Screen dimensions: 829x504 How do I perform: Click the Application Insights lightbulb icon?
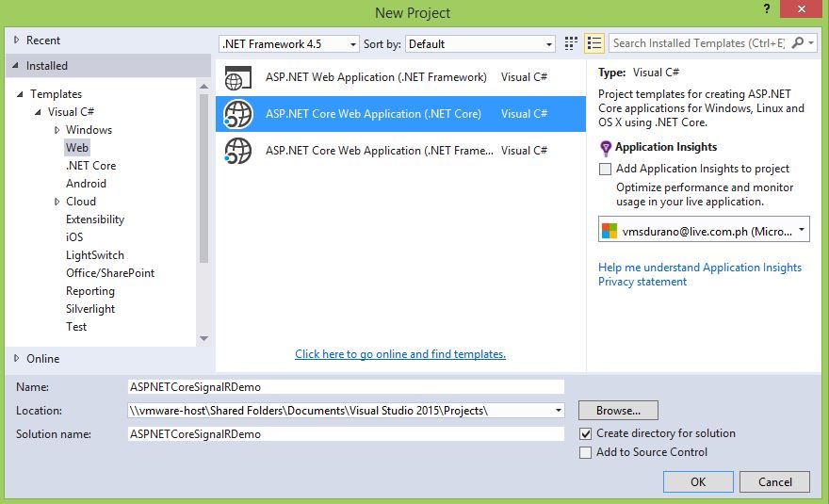tap(606, 148)
